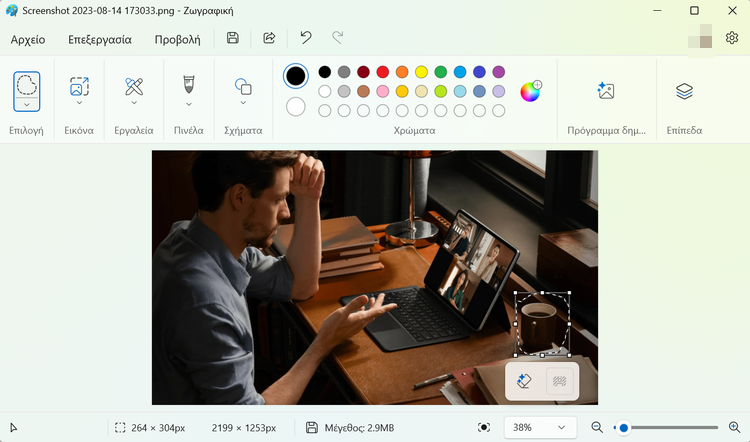This screenshot has height=442, width=750.
Task: Select the Πινέλα brush tool
Action: tap(188, 84)
